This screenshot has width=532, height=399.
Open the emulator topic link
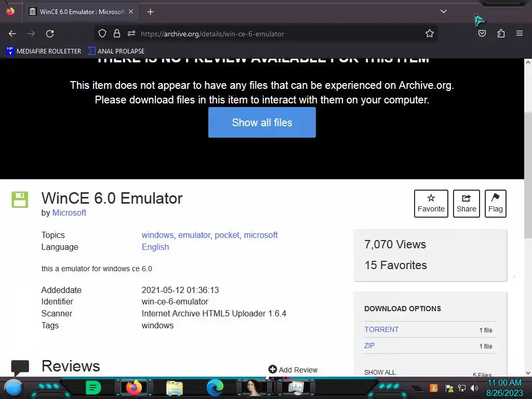194,235
